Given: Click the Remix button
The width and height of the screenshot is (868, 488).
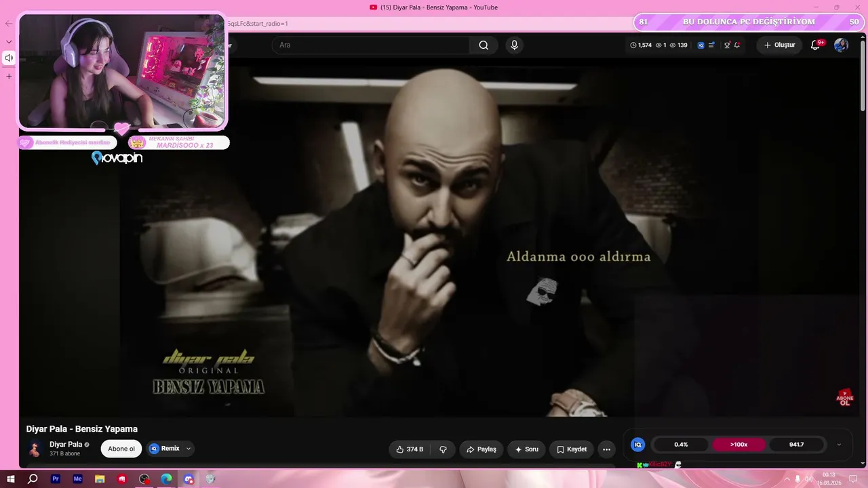Looking at the screenshot, I should tap(165, 449).
